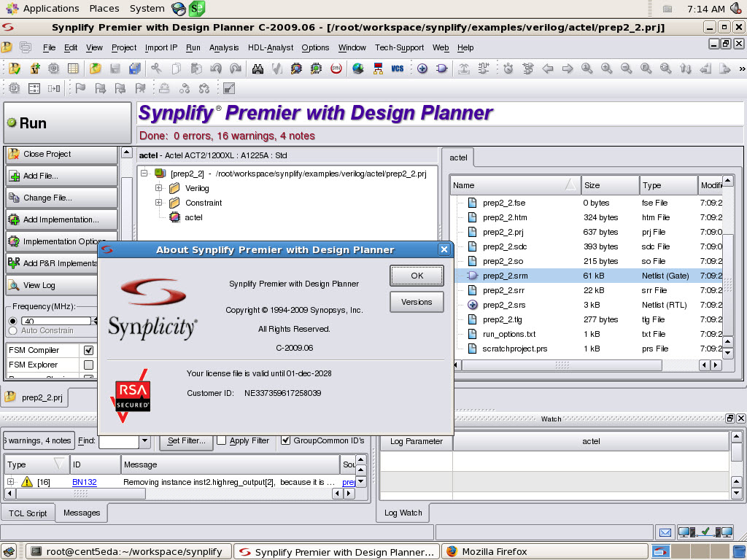This screenshot has width=747, height=560.
Task: Switch to the Log Watch tab
Action: click(x=403, y=513)
